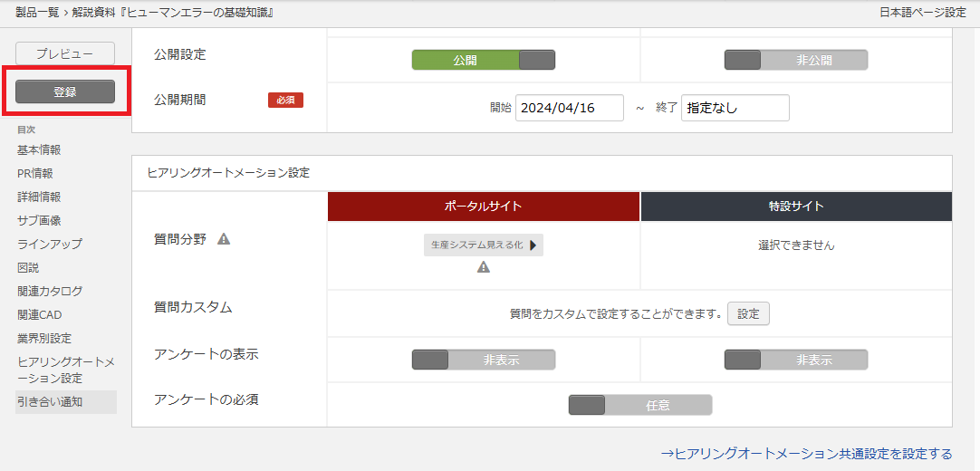Go to 関連カタログ section
Image resolution: width=980 pixels, height=471 pixels.
click(x=50, y=291)
